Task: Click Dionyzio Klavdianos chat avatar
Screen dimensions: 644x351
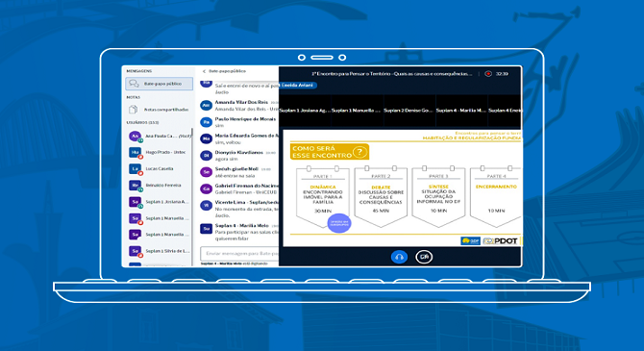Action: 207,156
